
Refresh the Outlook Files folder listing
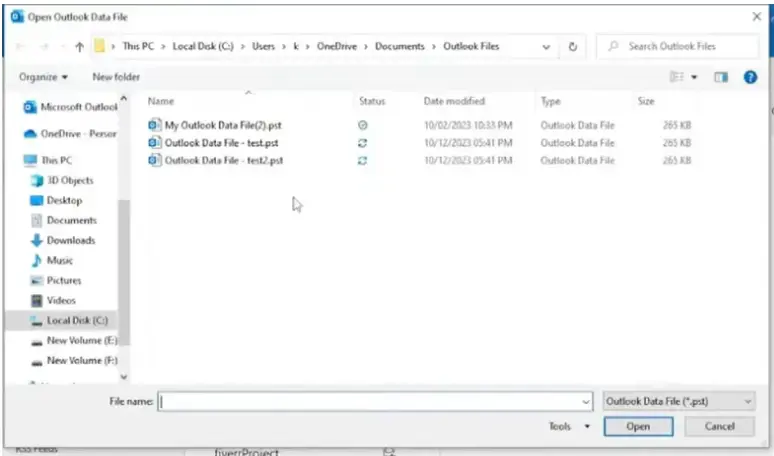[573, 47]
